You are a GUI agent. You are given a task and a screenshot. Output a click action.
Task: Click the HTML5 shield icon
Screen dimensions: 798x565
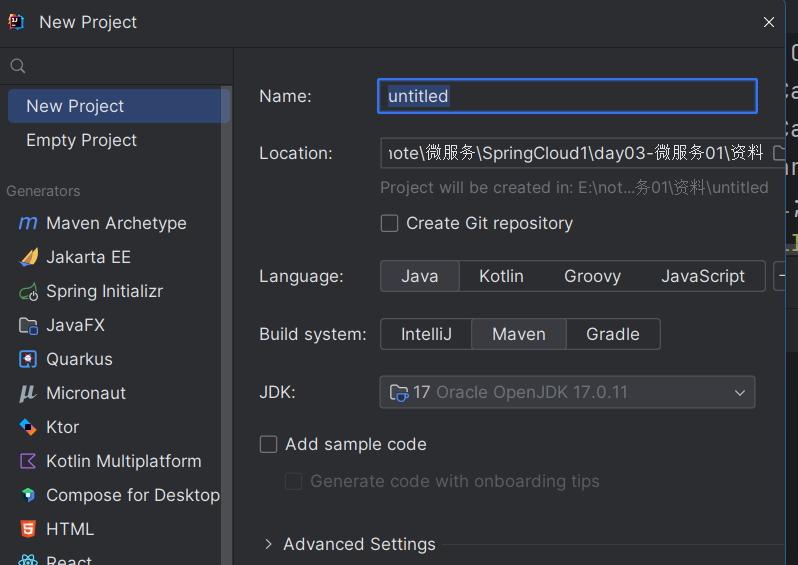click(x=28, y=529)
